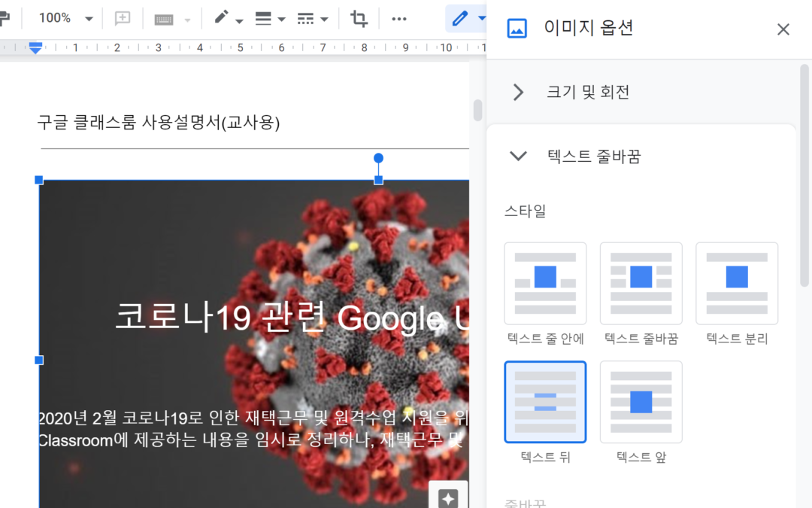The width and height of the screenshot is (812, 508).
Task: Click the left-middle image resize handle
Action: coord(39,360)
